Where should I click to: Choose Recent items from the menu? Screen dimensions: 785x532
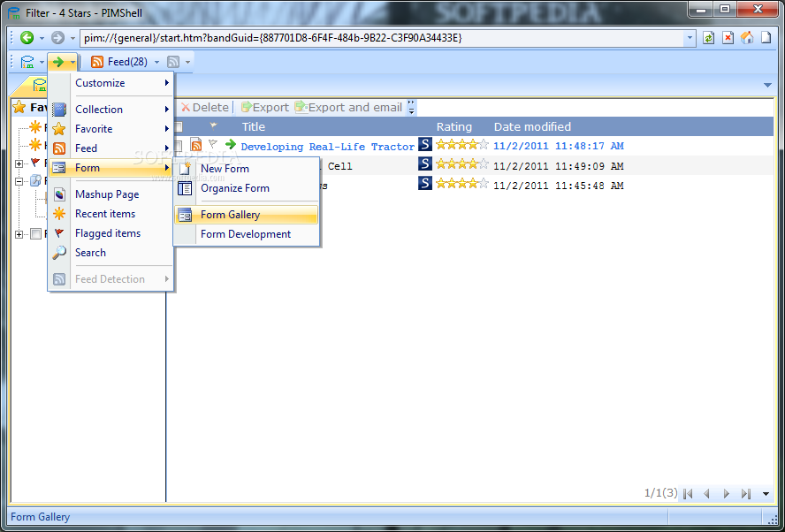click(111, 214)
